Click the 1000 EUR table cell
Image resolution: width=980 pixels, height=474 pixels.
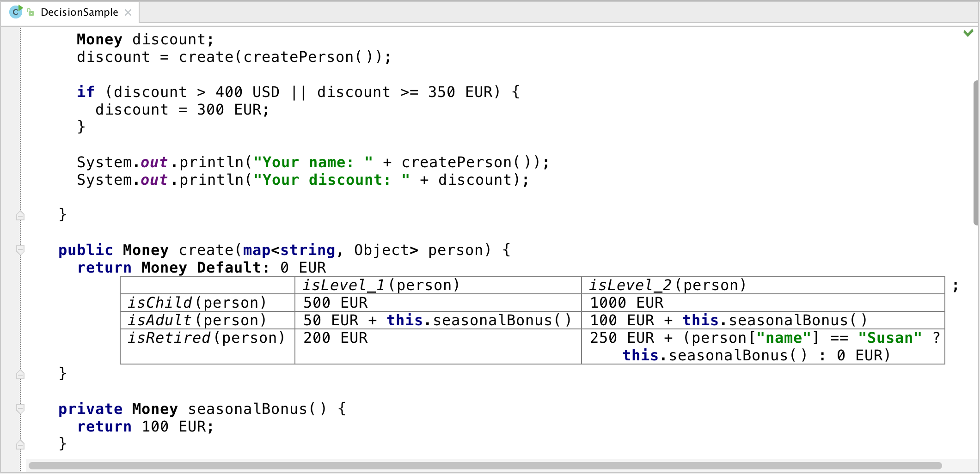click(627, 303)
